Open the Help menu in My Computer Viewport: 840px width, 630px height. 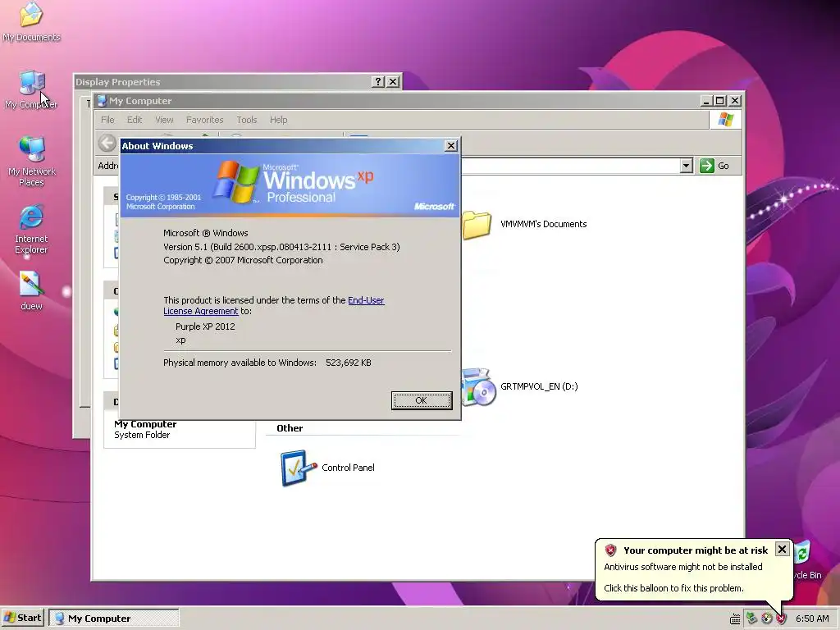(x=278, y=120)
